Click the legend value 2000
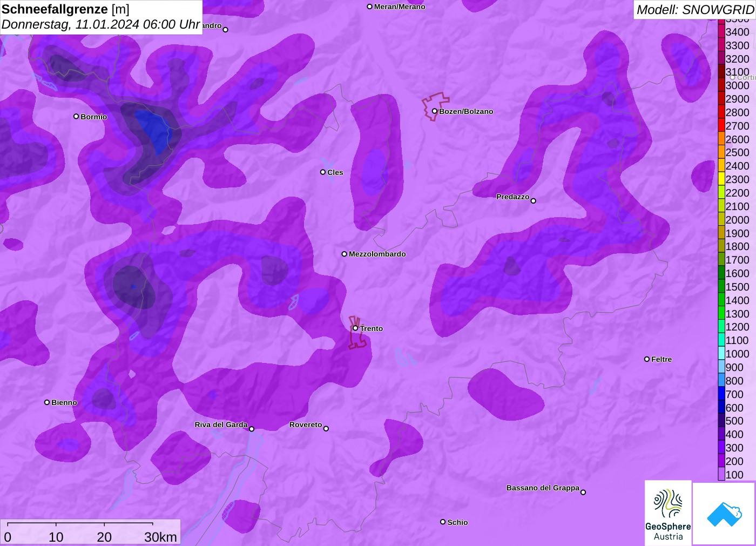Viewport: 756px width, 546px height. tap(738, 220)
